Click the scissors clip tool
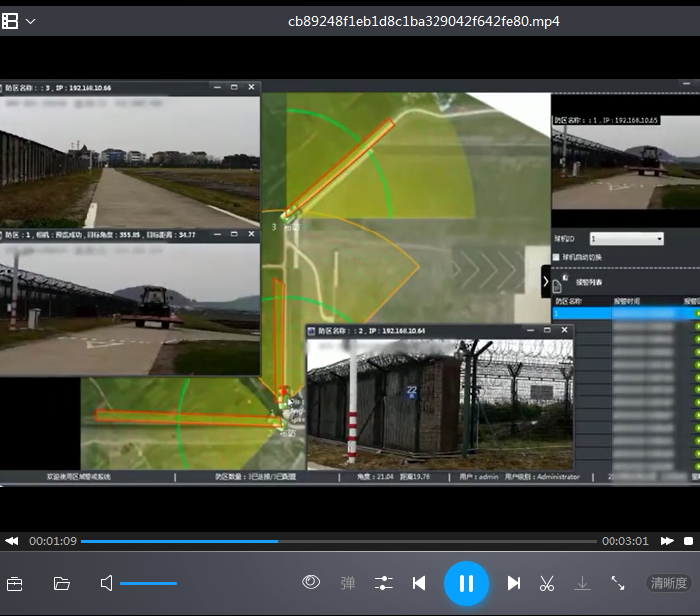 (x=547, y=583)
